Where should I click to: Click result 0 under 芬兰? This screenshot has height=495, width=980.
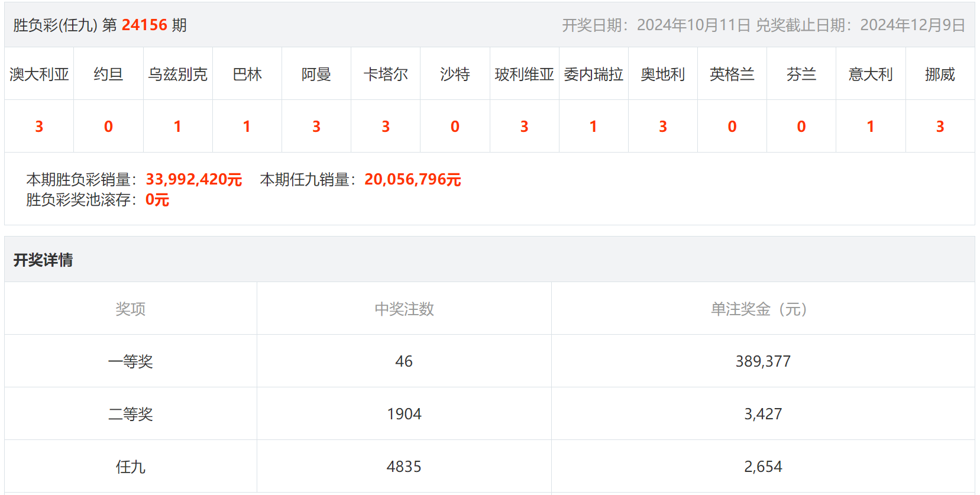[801, 127]
